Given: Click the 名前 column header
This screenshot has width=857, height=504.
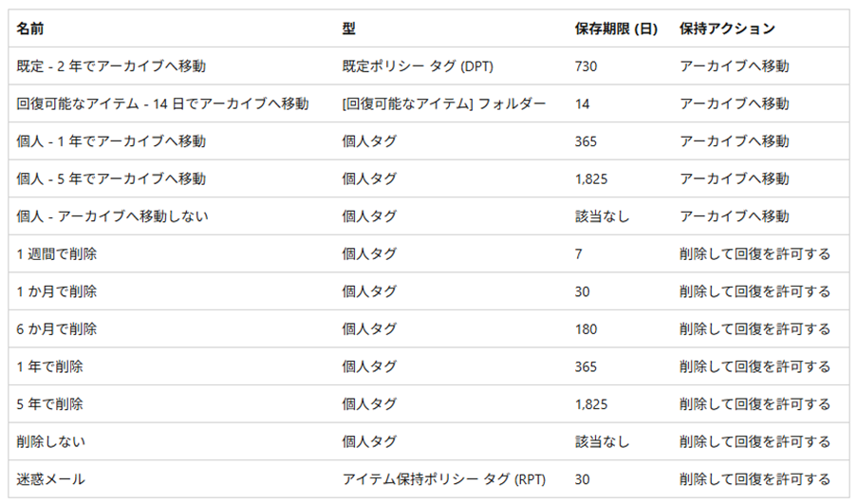Looking at the screenshot, I should (x=30, y=28).
